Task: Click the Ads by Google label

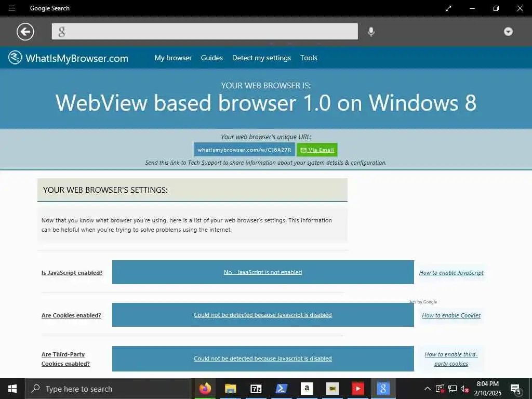Action: point(423,302)
